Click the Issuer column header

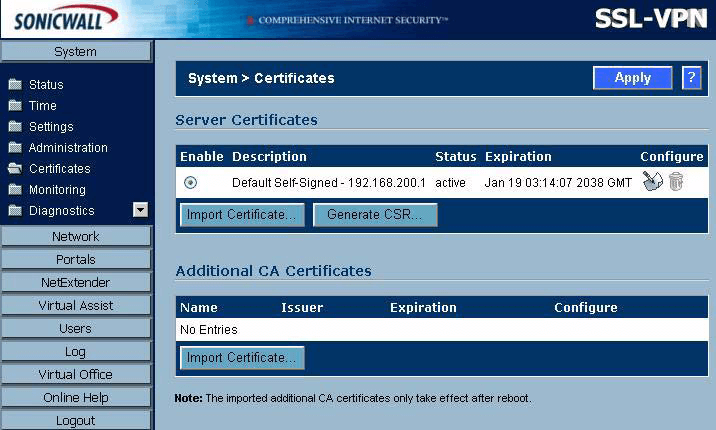coord(302,308)
